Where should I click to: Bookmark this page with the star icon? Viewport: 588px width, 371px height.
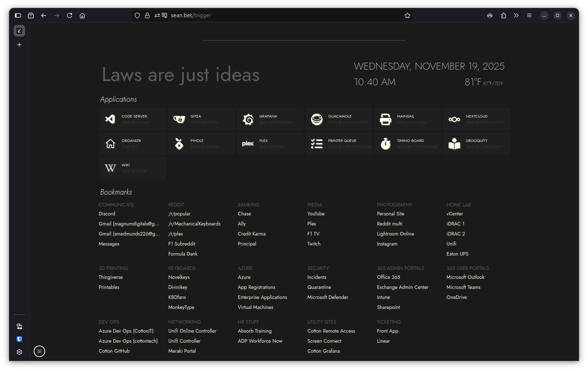pyautogui.click(x=407, y=15)
